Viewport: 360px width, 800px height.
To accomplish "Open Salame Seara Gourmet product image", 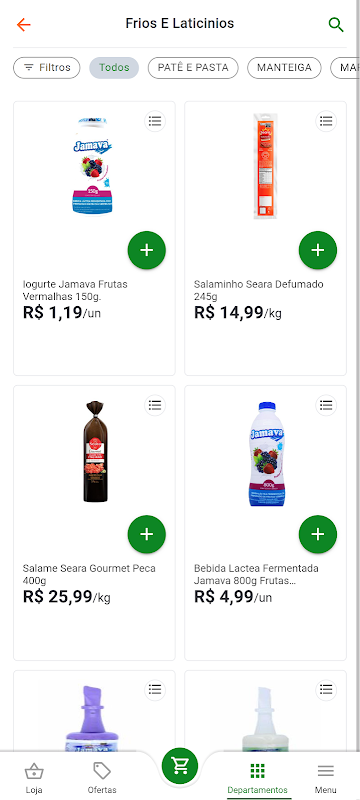I will click(94, 452).
